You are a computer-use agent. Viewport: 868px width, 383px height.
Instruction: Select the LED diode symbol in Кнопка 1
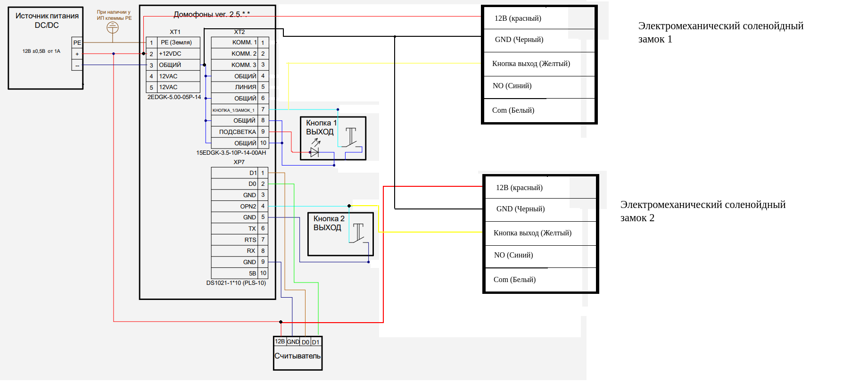tap(314, 152)
